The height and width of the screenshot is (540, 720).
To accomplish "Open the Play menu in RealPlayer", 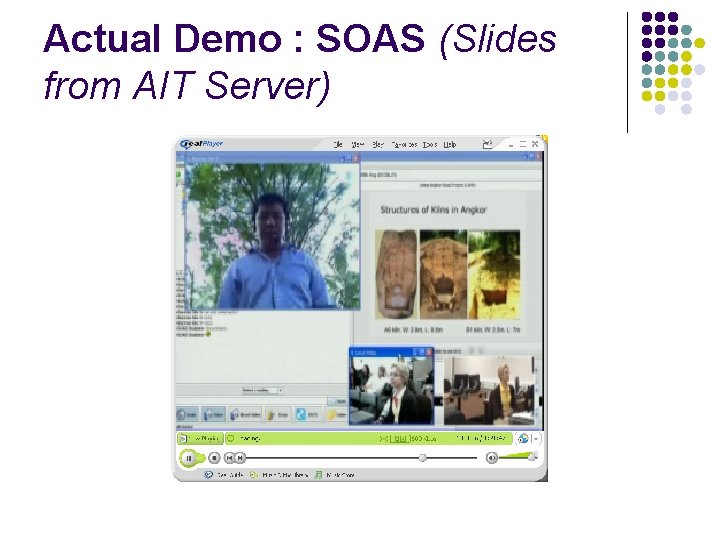I will pyautogui.click(x=378, y=144).
